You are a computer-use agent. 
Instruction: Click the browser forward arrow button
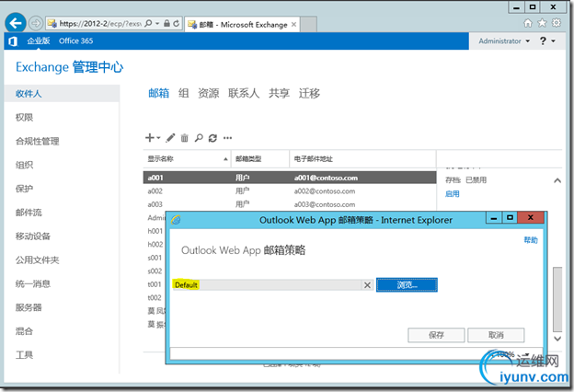(x=36, y=23)
